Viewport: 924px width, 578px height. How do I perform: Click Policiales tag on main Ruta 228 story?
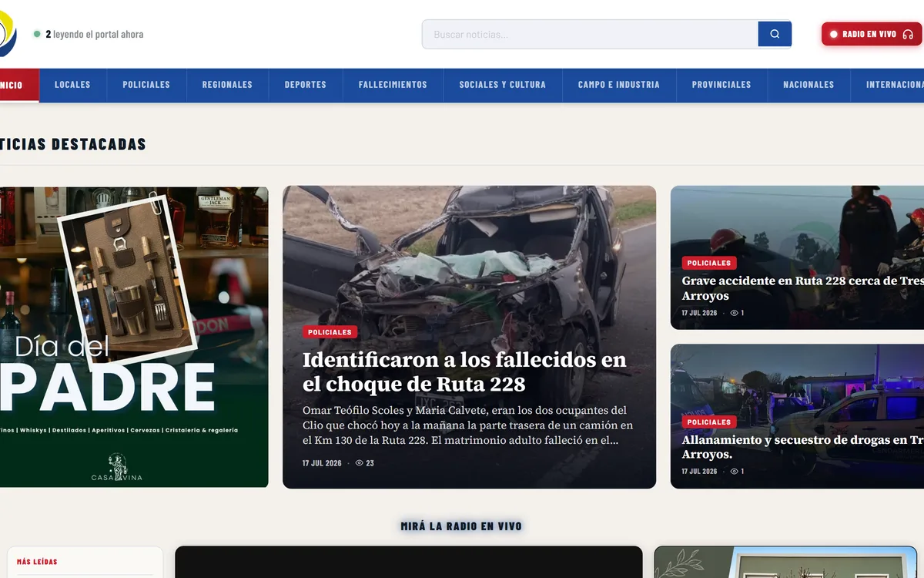330,332
